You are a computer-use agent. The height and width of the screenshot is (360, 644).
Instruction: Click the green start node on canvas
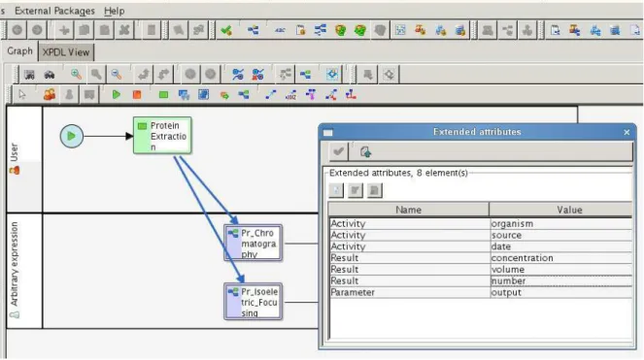tap(72, 136)
